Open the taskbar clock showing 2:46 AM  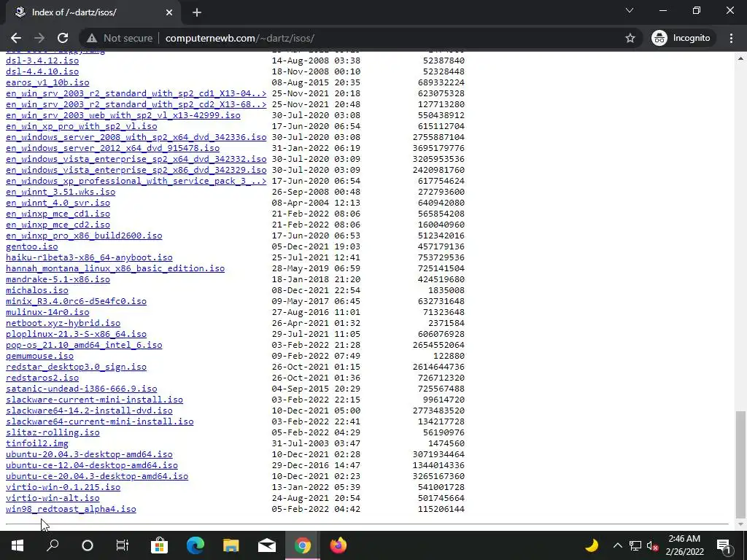(684, 545)
